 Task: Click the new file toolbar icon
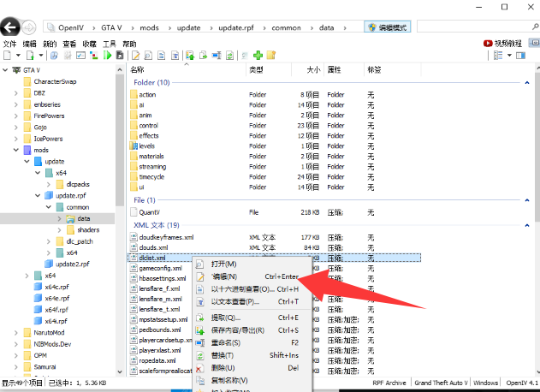click(7, 55)
